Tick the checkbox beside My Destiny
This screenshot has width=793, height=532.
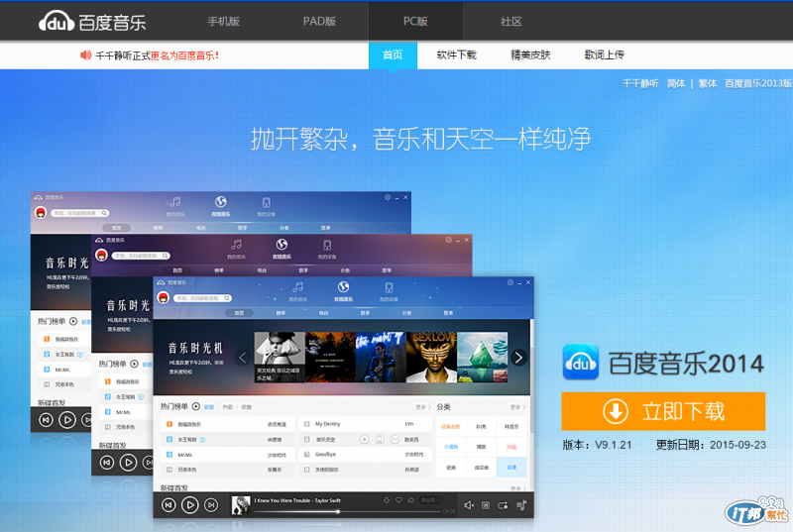tap(306, 424)
